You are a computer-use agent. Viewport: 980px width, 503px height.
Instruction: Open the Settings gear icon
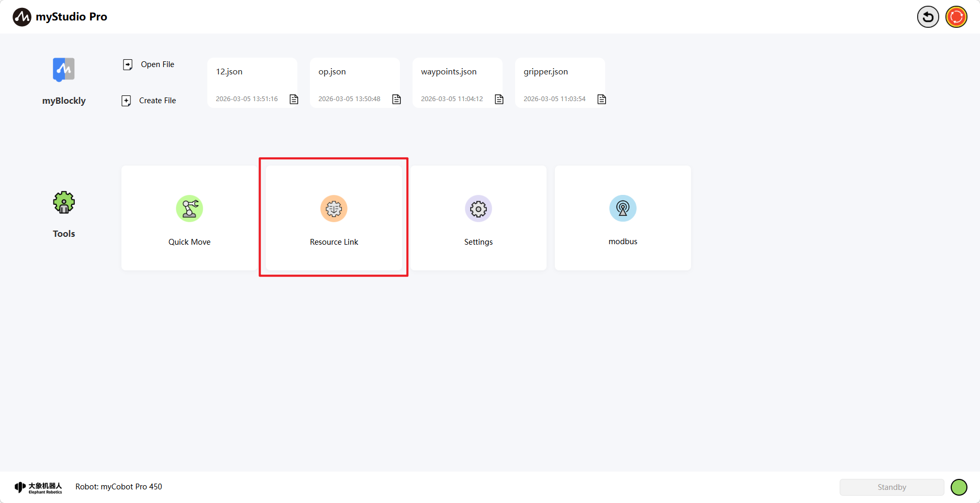(x=478, y=209)
